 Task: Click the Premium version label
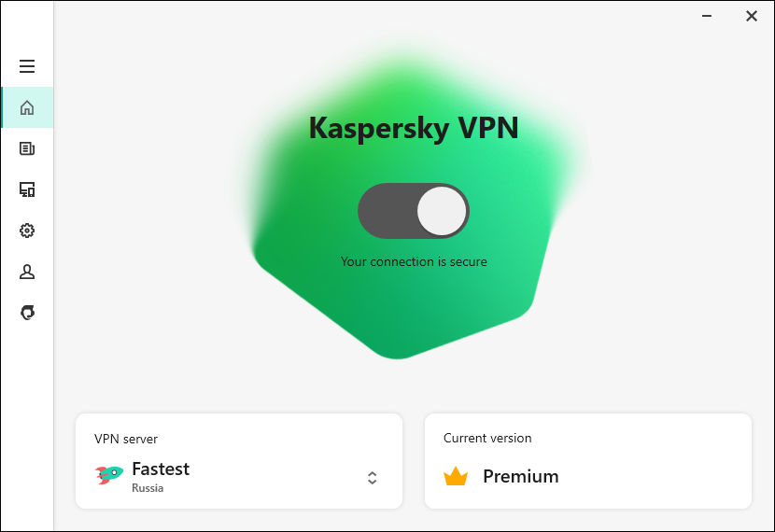tap(520, 476)
